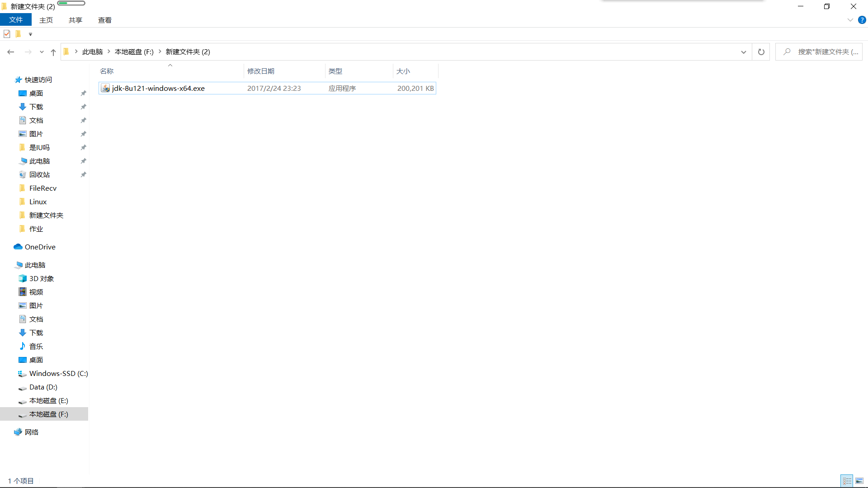
Task: Click 此电脑 in the address breadcrumb
Action: point(92,52)
